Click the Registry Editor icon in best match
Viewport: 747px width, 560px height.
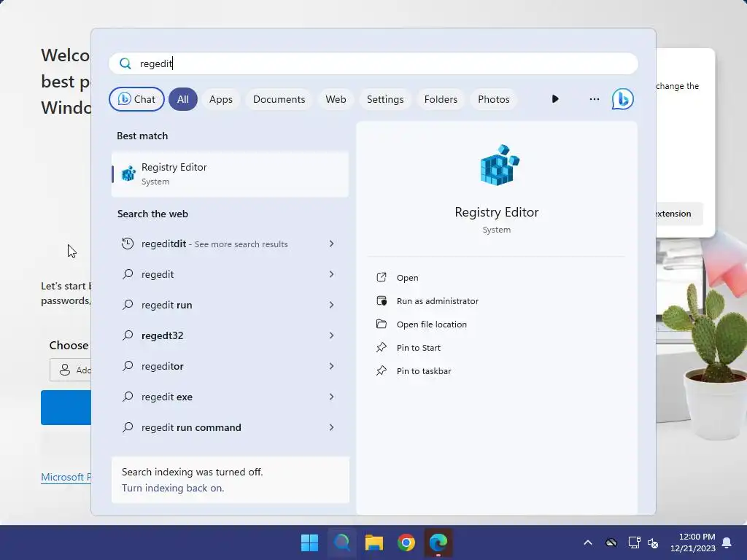(128, 174)
